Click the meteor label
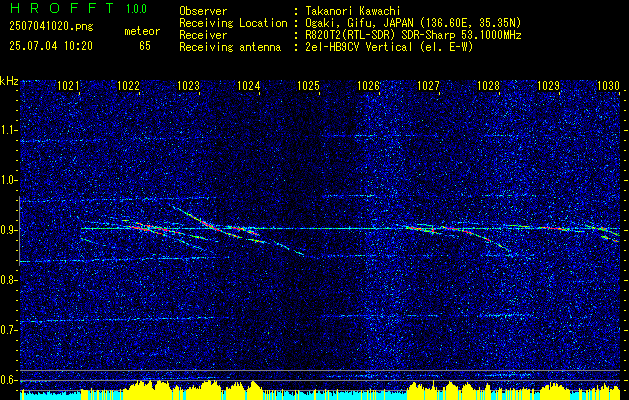The width and height of the screenshot is (629, 400). tap(142, 32)
